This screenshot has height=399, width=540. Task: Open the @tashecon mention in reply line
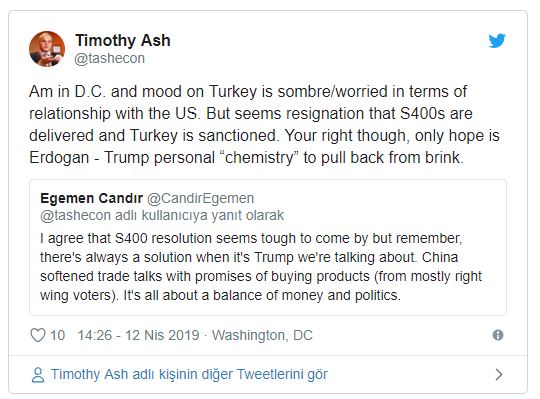[75, 216]
